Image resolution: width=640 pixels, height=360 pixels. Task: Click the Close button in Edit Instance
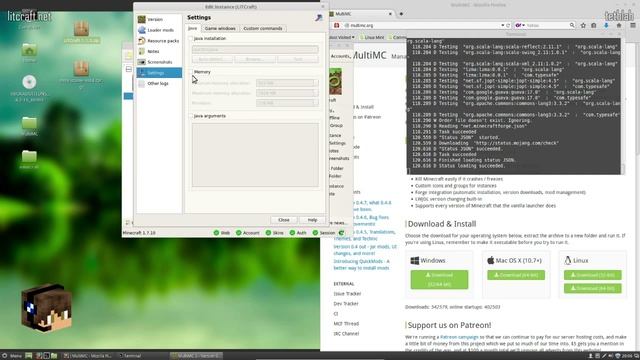click(x=284, y=220)
